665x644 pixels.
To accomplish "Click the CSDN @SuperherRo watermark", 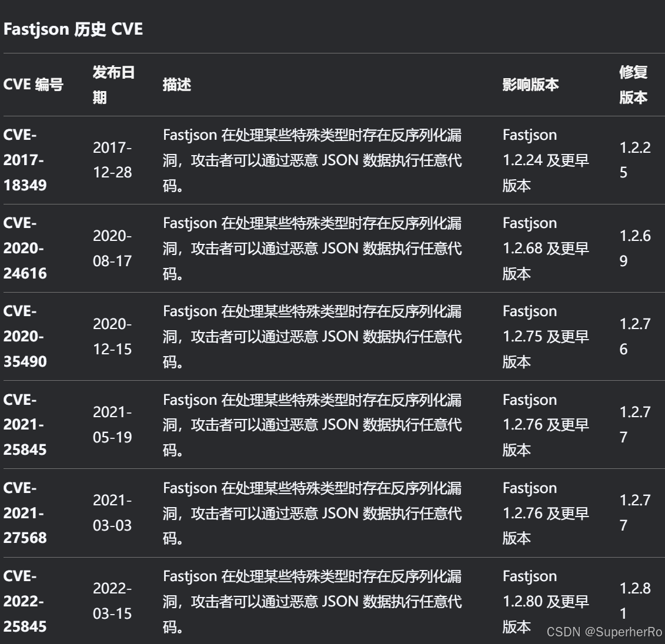I will [x=604, y=632].
